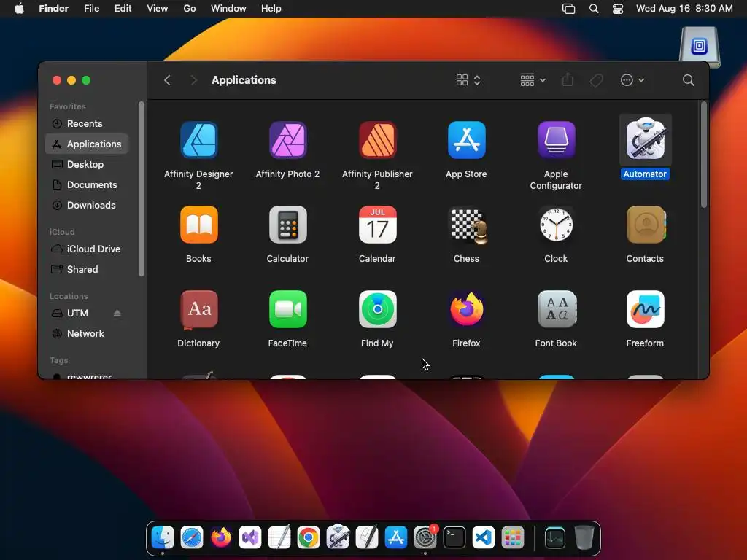Open the Trash in the Dock
747x560 pixels.
[584, 538]
